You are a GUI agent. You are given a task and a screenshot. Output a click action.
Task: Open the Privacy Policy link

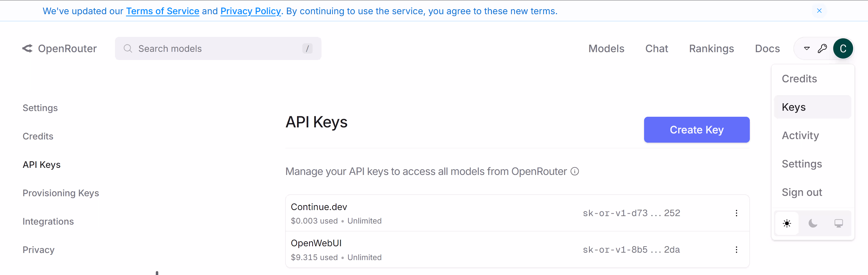(251, 11)
